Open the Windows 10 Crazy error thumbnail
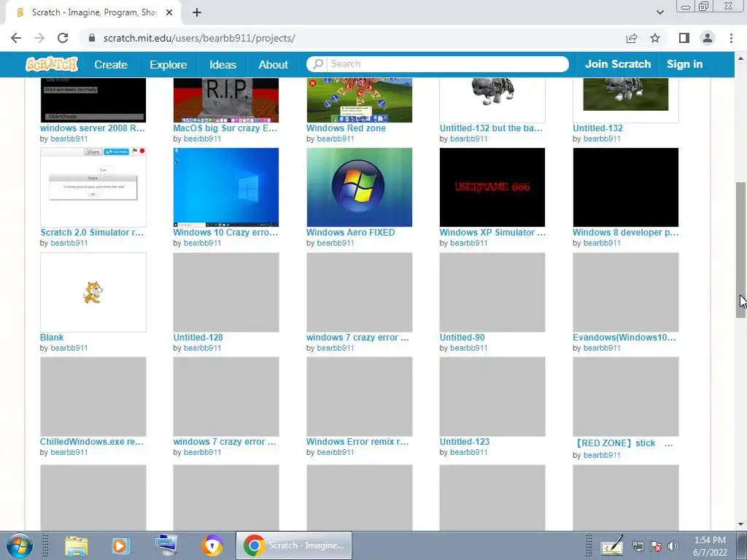This screenshot has height=560, width=747. [226, 187]
